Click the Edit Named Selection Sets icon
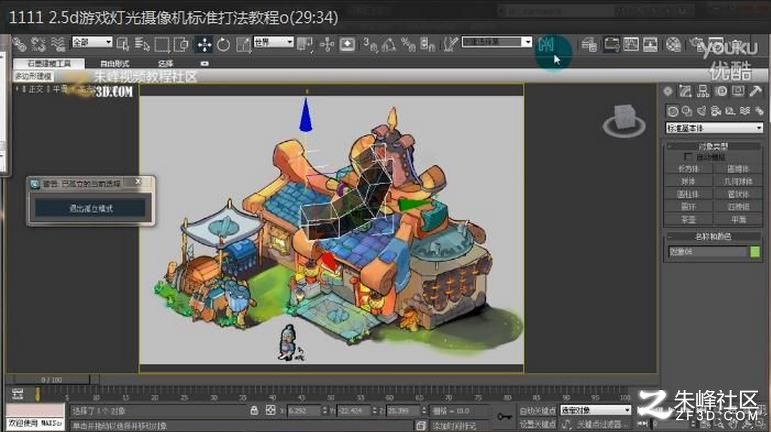The image size is (771, 432). pos(450,45)
